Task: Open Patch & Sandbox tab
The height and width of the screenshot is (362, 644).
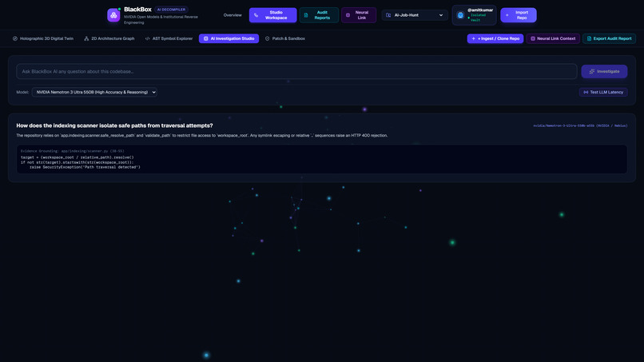Action: coord(285,38)
